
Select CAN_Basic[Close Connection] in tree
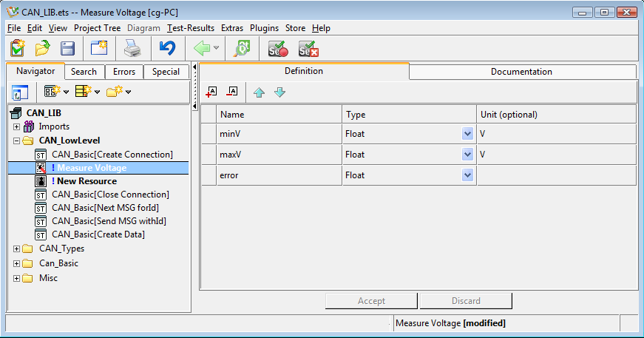coord(110,195)
